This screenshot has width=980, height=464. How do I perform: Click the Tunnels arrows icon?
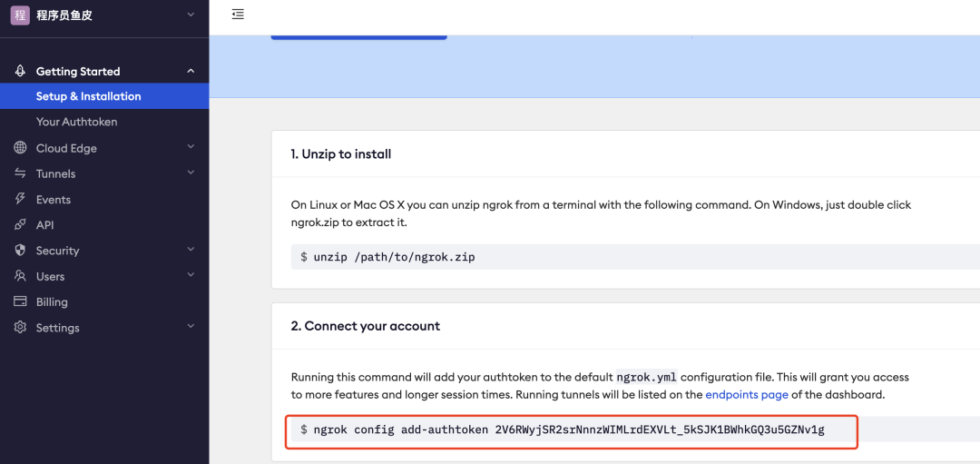point(20,173)
